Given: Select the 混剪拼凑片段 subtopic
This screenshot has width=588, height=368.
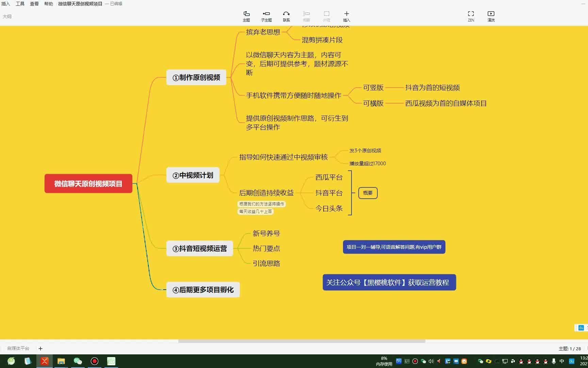Looking at the screenshot, I should pyautogui.click(x=322, y=40).
